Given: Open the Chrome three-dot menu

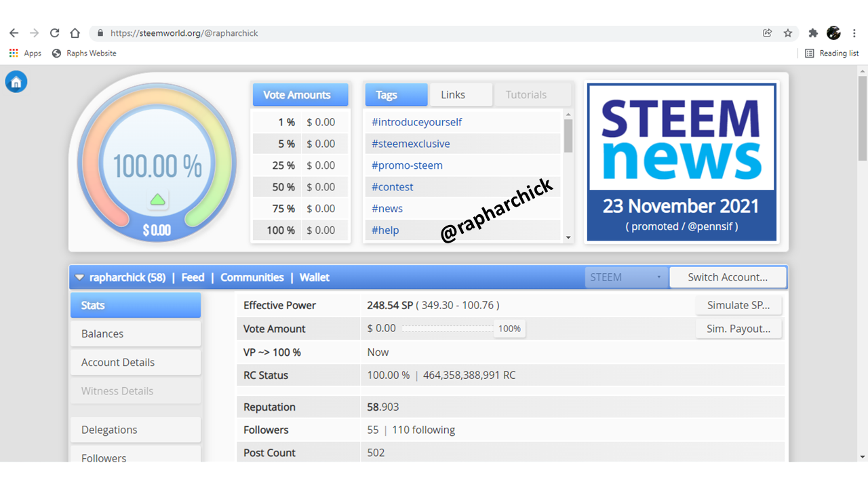Looking at the screenshot, I should 854,33.
